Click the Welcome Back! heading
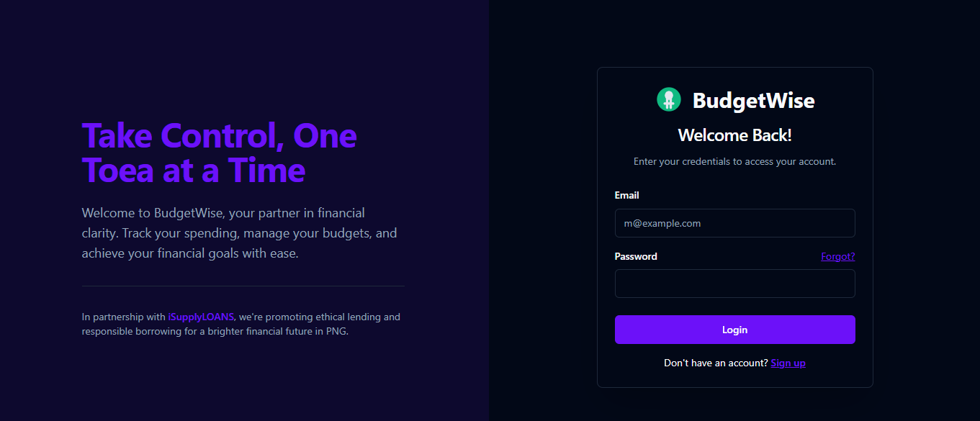This screenshot has width=980, height=421. tap(734, 135)
